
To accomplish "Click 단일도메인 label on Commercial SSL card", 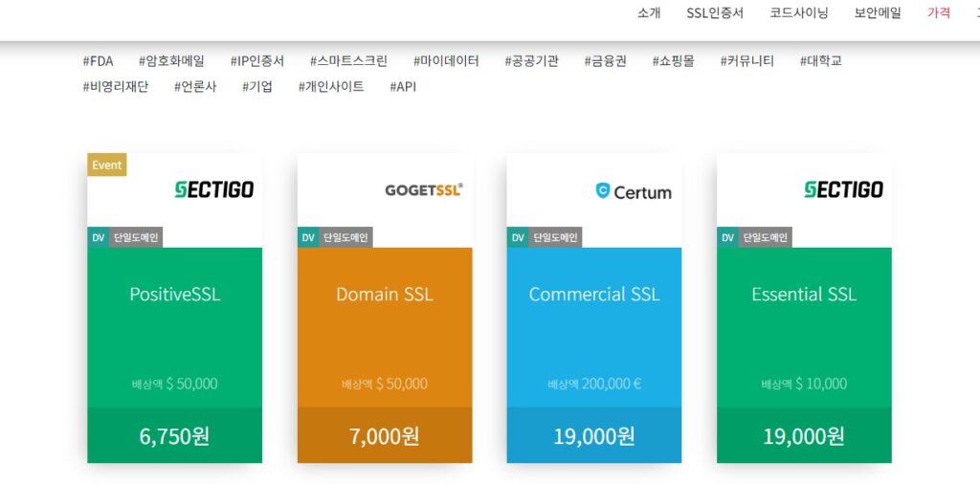I will tap(556, 237).
